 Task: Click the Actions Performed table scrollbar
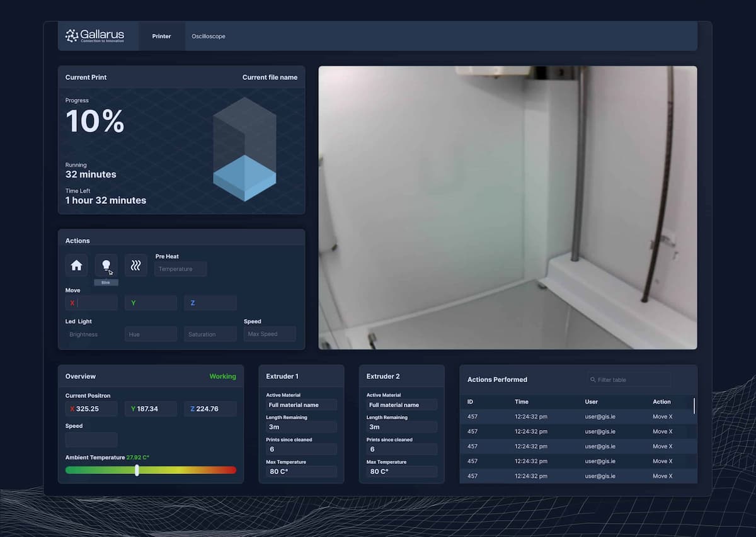(694, 406)
